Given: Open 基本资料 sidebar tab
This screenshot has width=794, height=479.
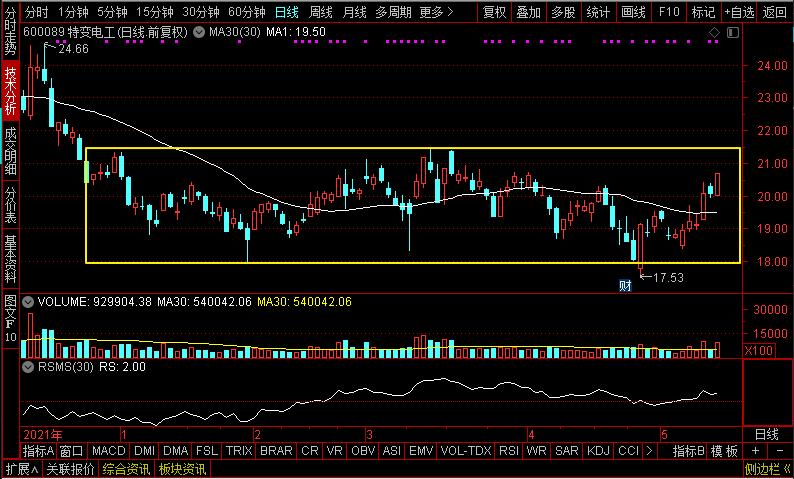Looking at the screenshot, I should pyautogui.click(x=10, y=259).
